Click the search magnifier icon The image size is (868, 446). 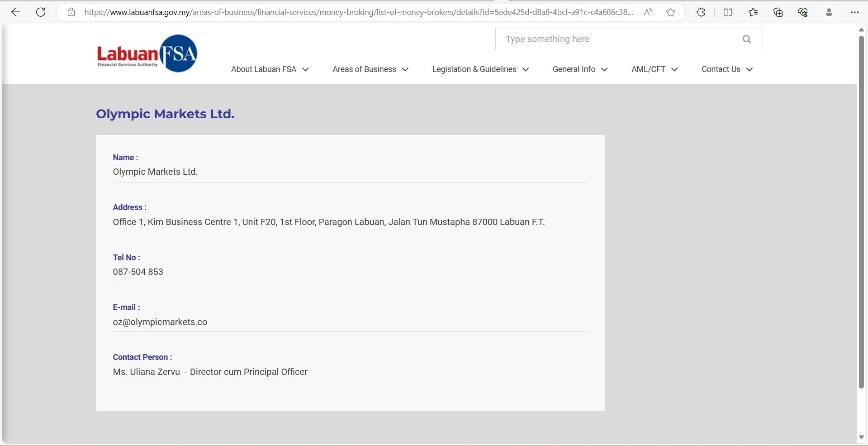[x=747, y=39]
